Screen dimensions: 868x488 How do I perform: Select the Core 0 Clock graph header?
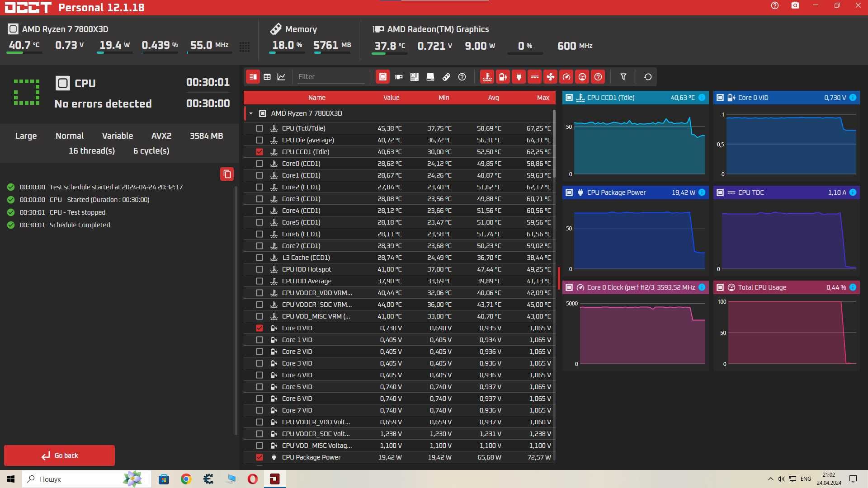click(x=635, y=287)
